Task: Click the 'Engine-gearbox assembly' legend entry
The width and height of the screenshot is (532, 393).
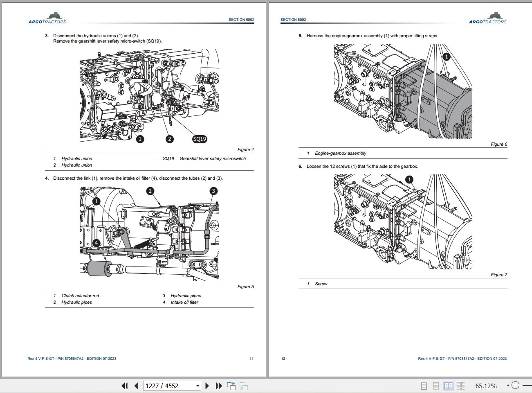Action: [x=341, y=153]
